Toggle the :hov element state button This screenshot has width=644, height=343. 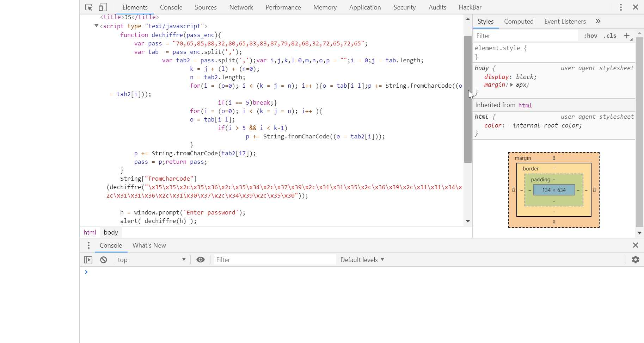tap(590, 36)
